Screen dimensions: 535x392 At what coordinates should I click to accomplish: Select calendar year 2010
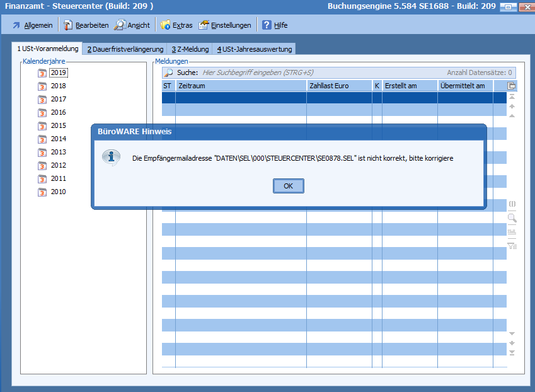click(x=58, y=192)
